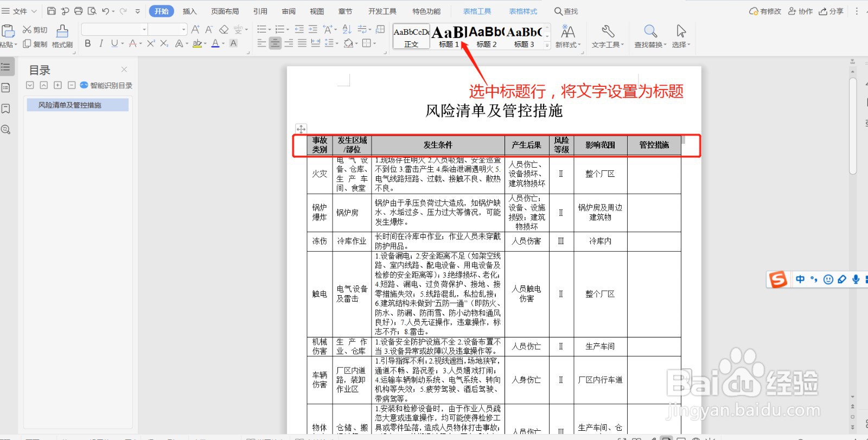868x440 pixels.
Task: Switch to the 引用 tab
Action: (x=260, y=11)
